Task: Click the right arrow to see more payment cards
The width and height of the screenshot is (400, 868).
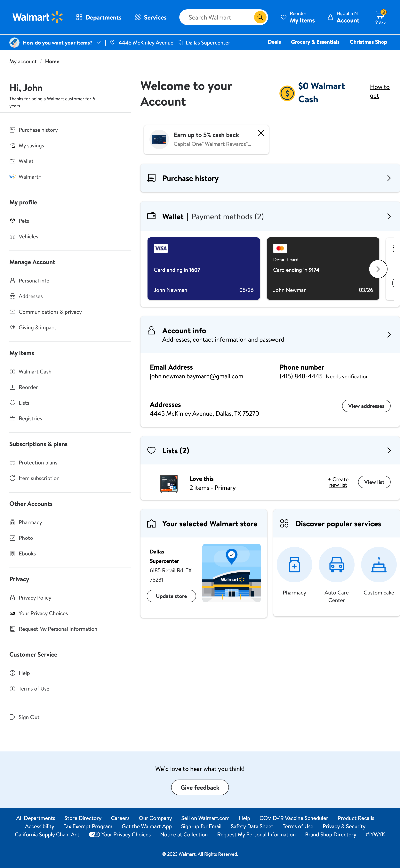Action: pos(378,269)
